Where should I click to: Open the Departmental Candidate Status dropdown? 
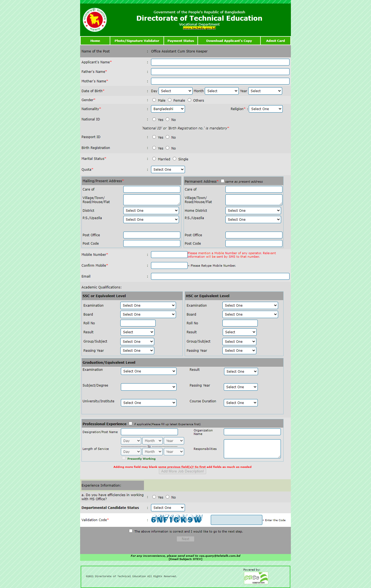point(168,508)
